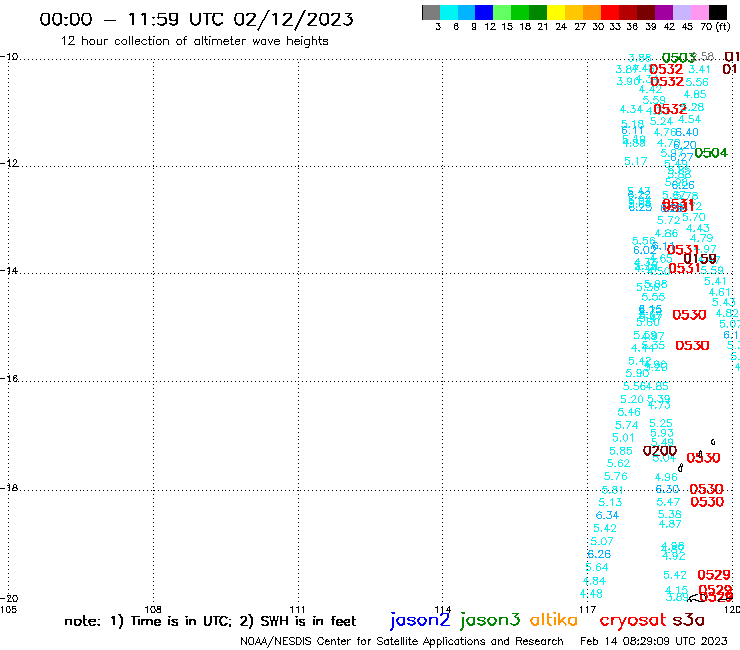The image size is (740, 650).
Task: Click the gray 3 ft legend swatch
Action: pyautogui.click(x=431, y=12)
